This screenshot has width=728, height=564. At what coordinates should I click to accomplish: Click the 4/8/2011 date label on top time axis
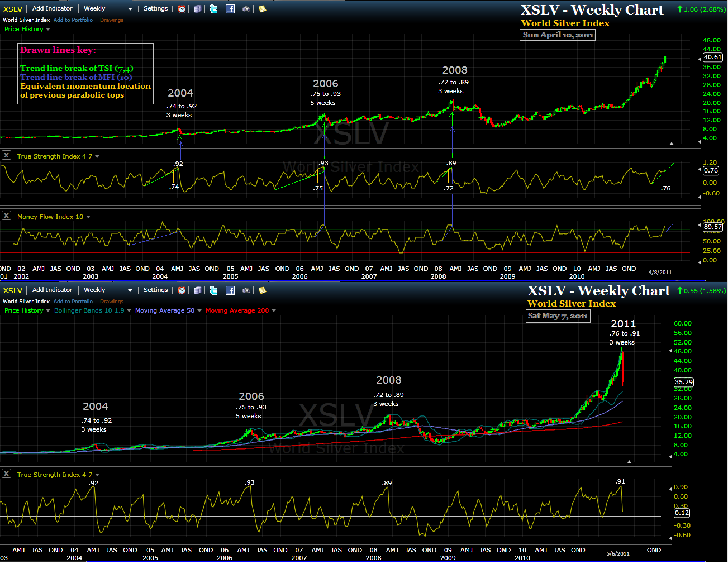click(x=660, y=272)
